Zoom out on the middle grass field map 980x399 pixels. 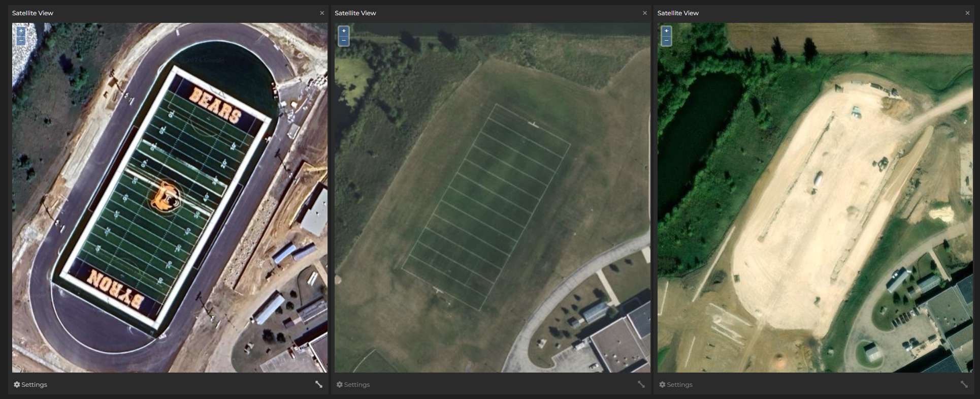pyautogui.click(x=344, y=41)
